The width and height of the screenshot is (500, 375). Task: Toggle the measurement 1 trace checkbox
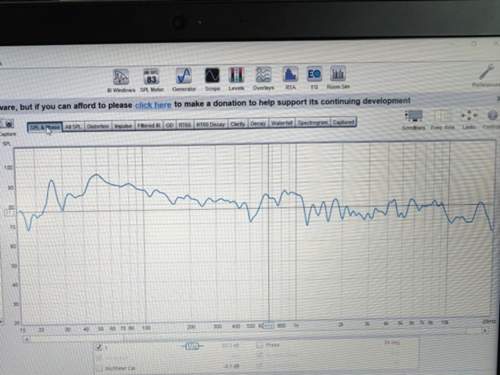tap(99, 347)
